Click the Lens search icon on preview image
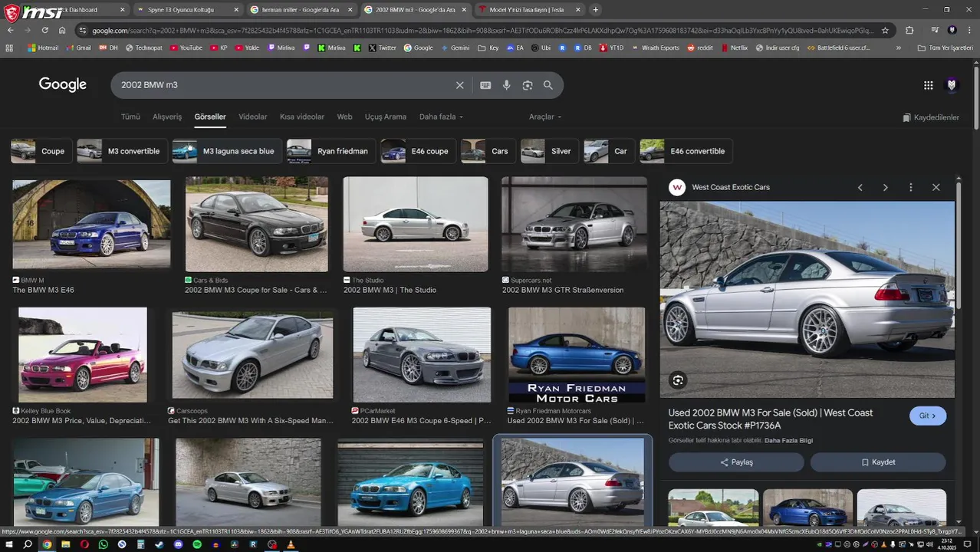The image size is (980, 552). 677,380
